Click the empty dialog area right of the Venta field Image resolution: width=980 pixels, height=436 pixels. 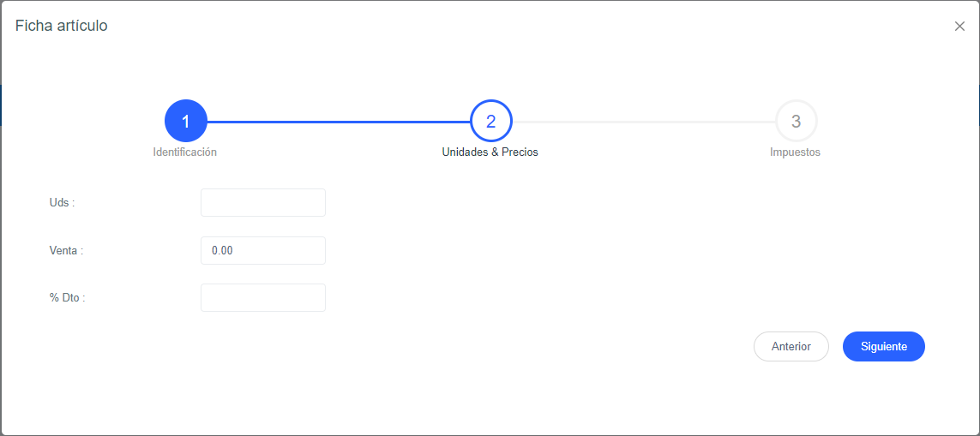click(600, 251)
